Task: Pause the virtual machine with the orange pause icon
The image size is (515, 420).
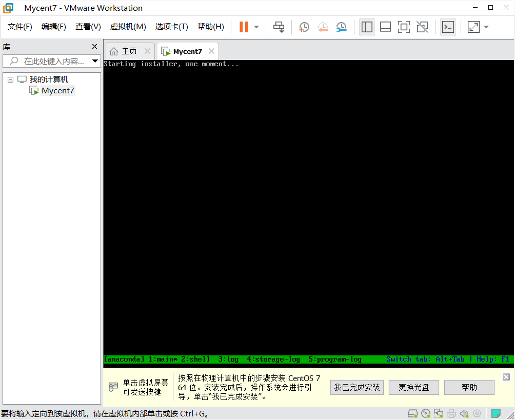Action: tap(244, 27)
